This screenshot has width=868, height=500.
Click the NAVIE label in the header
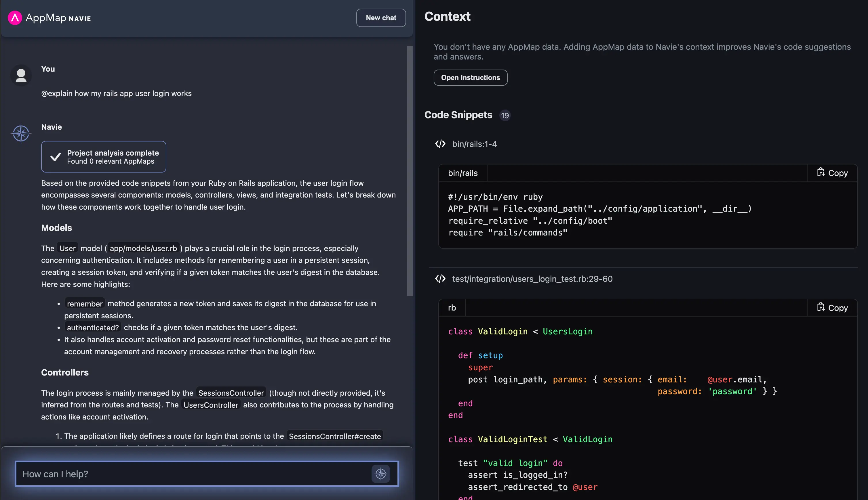pyautogui.click(x=80, y=18)
